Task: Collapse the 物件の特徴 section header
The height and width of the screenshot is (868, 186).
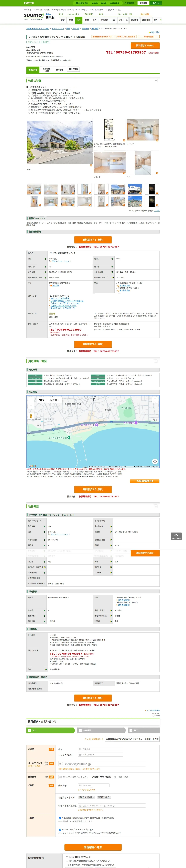Action: click(x=156, y=81)
